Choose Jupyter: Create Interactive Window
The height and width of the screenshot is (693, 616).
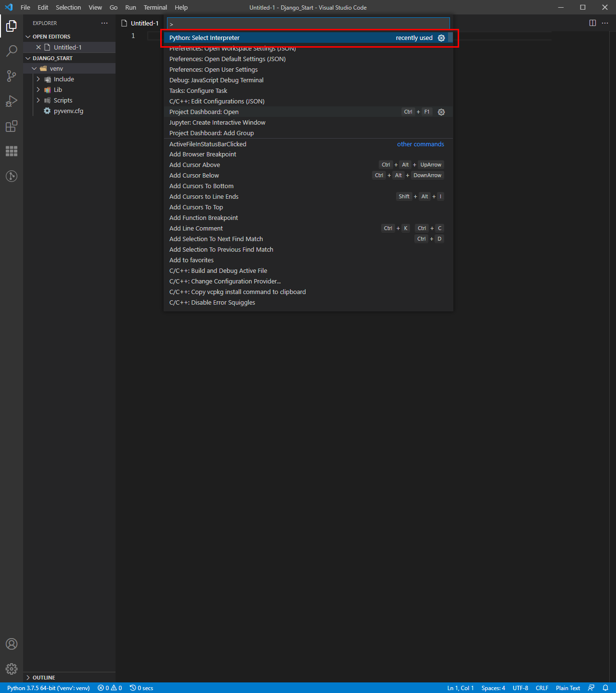(x=308, y=123)
